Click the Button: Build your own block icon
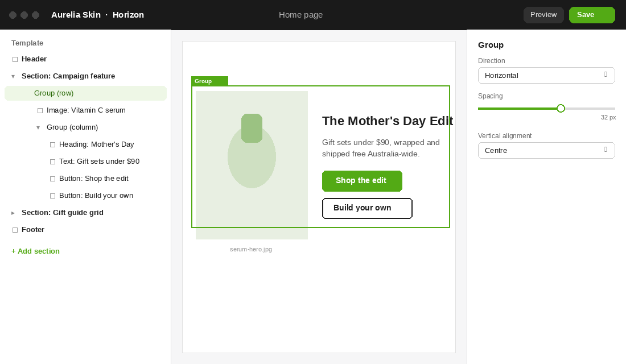 [x=52, y=196]
